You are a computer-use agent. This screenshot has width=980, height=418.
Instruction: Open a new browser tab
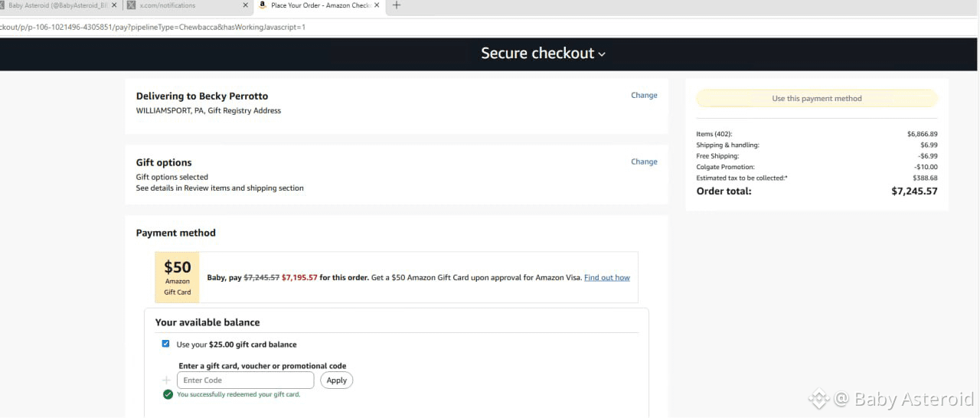[x=396, y=5]
